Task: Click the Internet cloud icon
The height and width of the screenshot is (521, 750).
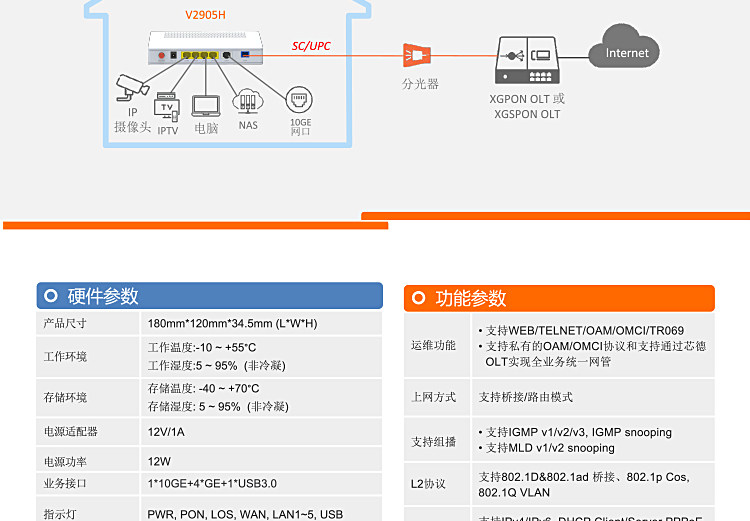Action: pyautogui.click(x=624, y=47)
